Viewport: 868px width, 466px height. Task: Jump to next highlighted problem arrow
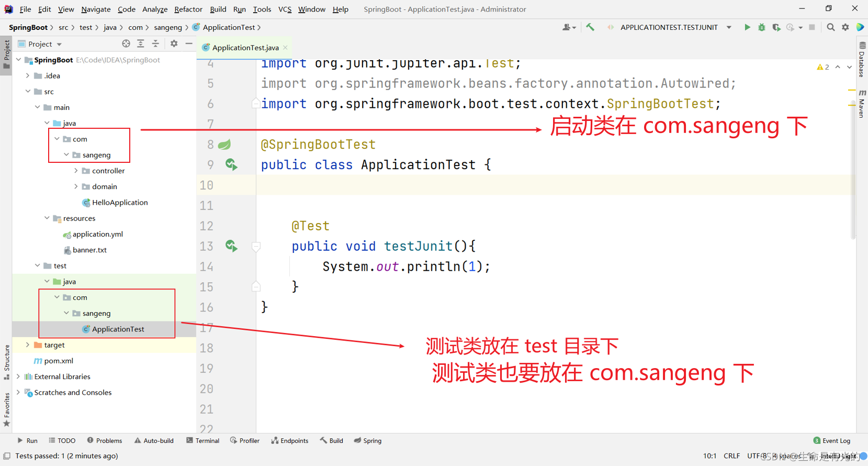tap(849, 67)
